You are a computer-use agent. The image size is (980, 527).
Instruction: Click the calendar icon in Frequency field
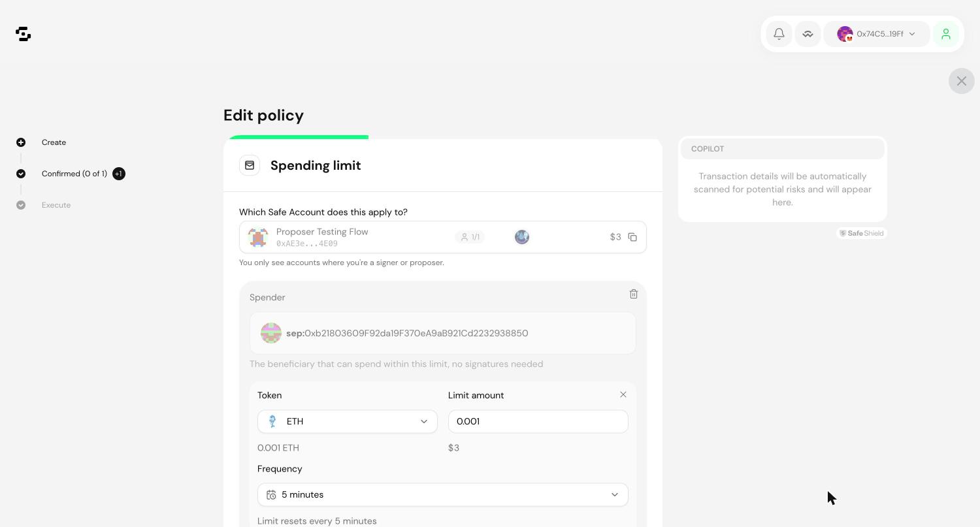[x=271, y=495]
